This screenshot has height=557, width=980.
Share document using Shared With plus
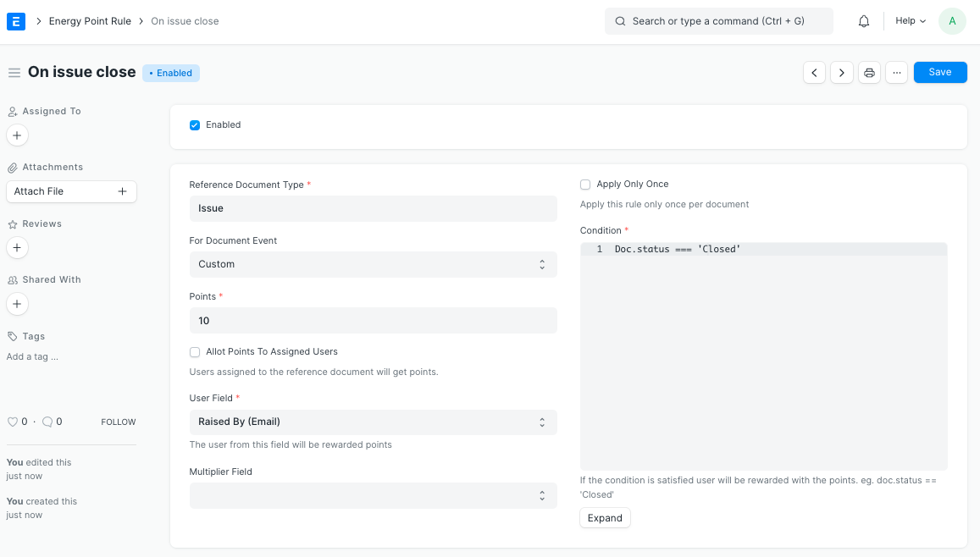tap(17, 303)
